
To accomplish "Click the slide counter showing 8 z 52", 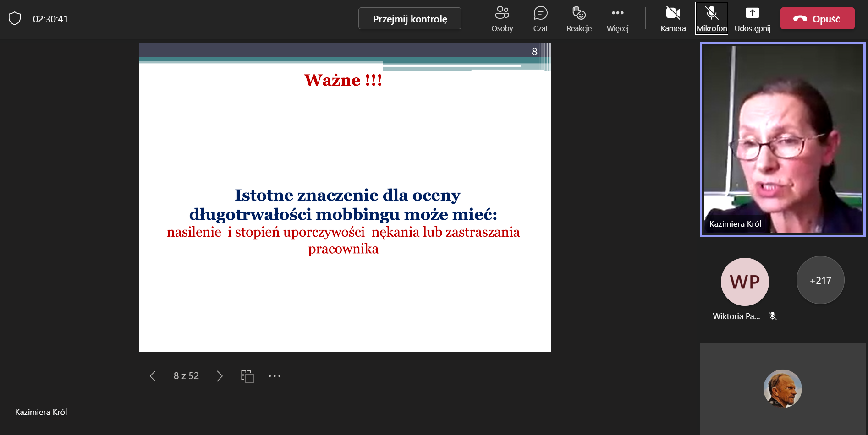I will point(186,375).
